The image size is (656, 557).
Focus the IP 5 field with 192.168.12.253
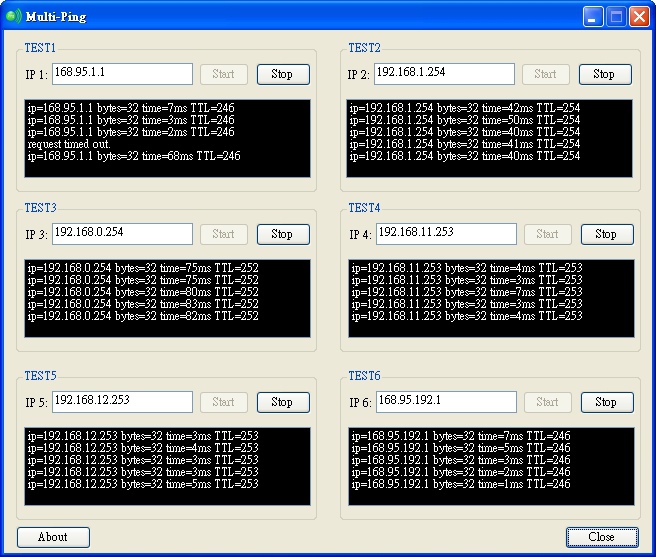coord(122,402)
